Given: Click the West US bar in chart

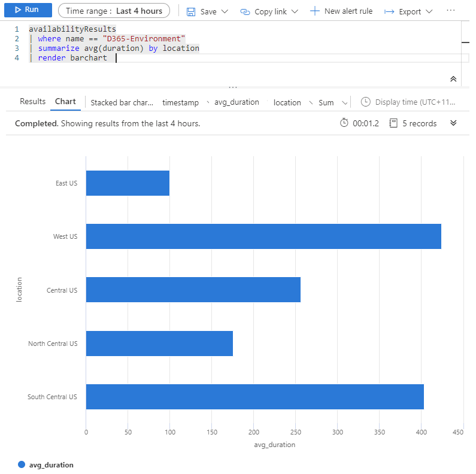Looking at the screenshot, I should pos(263,236).
